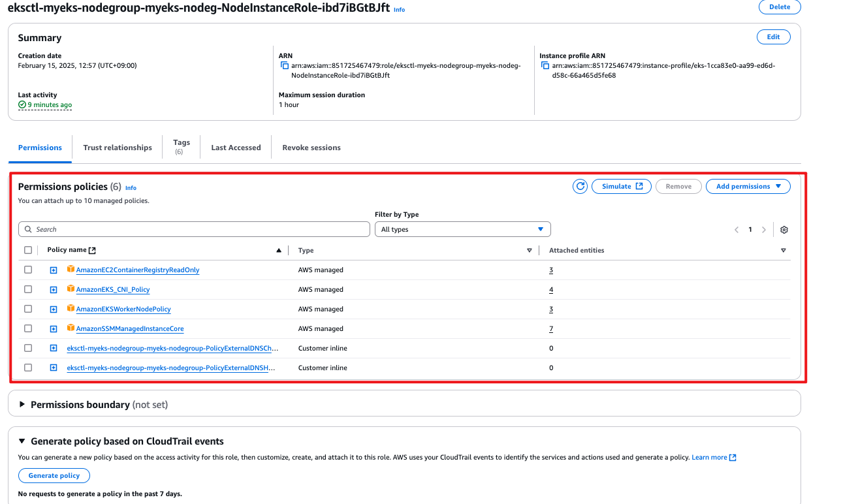Open the Revoke sessions tab
841x504 pixels.
(x=311, y=148)
